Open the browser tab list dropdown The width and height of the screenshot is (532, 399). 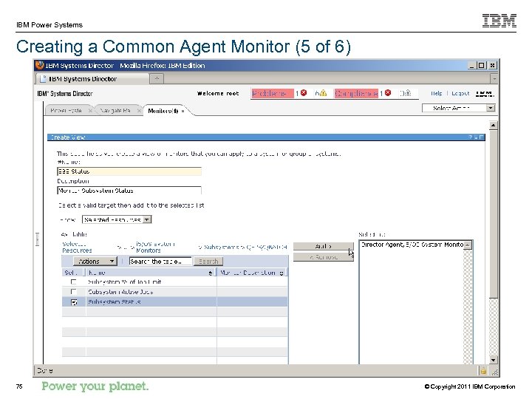coord(494,79)
